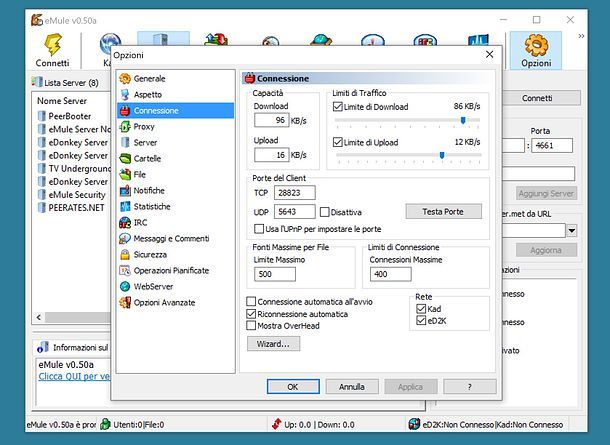Select the PeerBooter server row

[72, 116]
